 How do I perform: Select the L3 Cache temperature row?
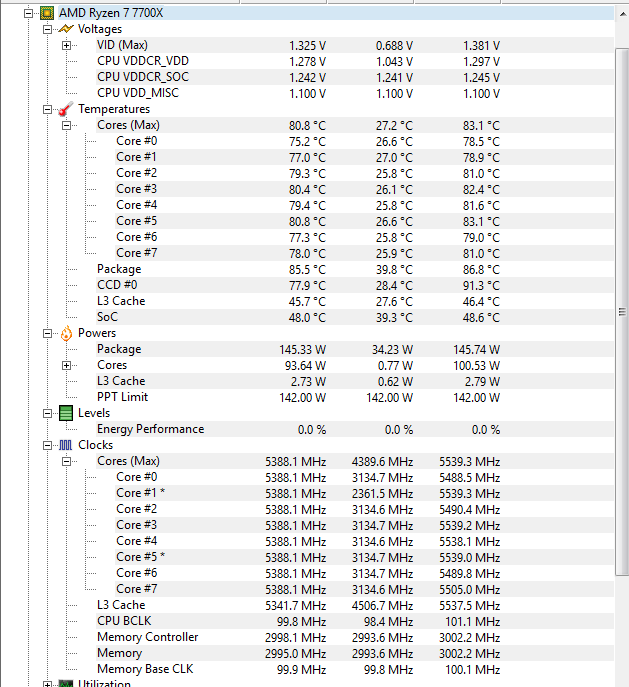point(355,301)
